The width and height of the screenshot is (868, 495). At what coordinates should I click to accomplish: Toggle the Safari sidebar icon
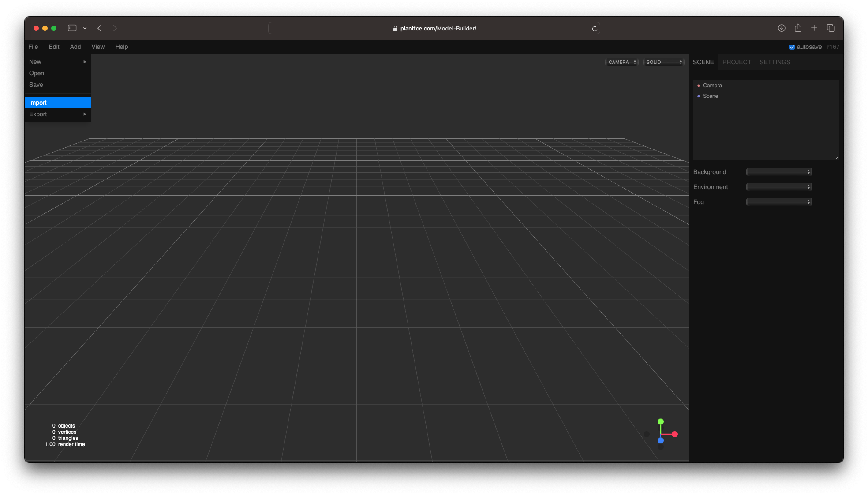pyautogui.click(x=71, y=28)
